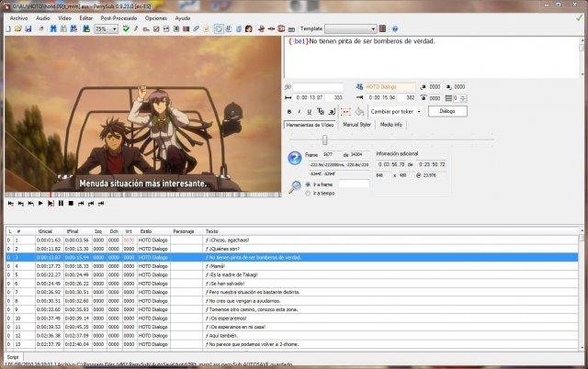Select the row '¡Chicos, agachaos!'
588x369 pixels.
click(292, 240)
